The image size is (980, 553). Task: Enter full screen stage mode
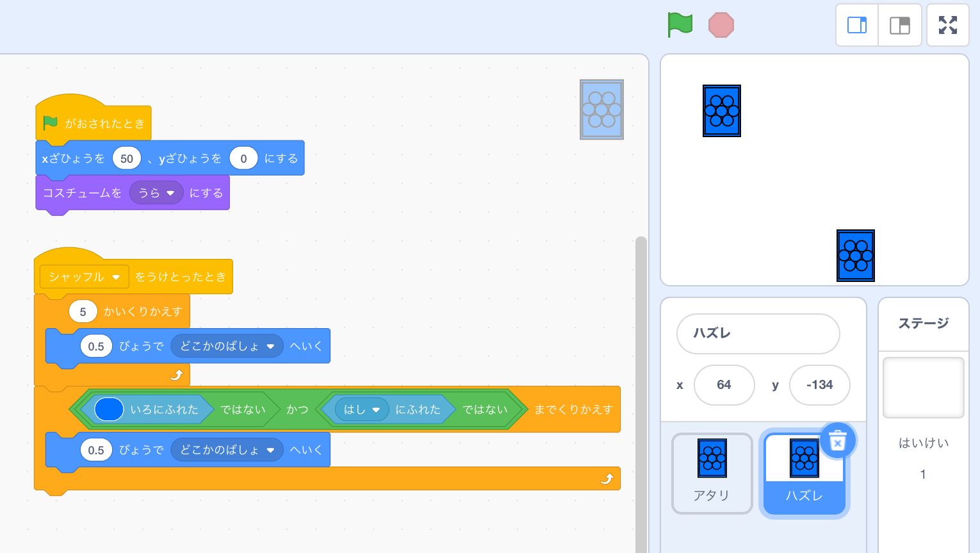pos(948,25)
